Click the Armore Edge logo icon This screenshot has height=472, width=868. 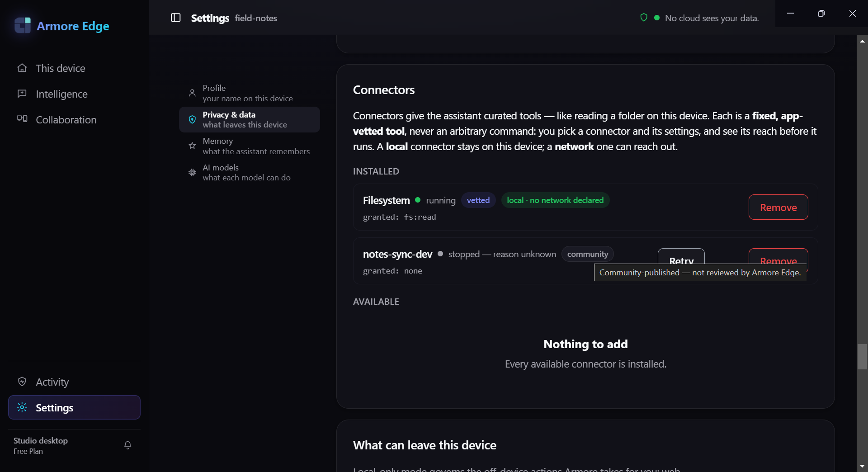click(23, 26)
